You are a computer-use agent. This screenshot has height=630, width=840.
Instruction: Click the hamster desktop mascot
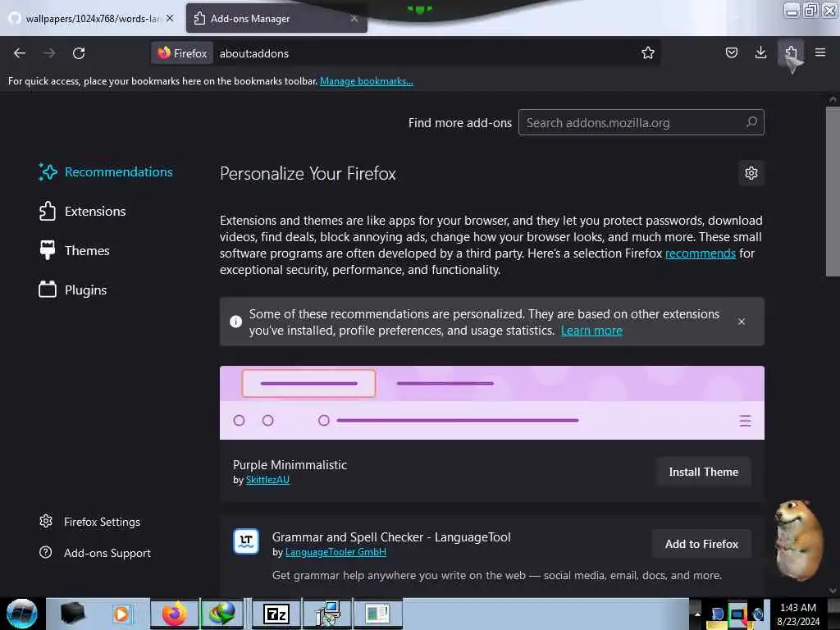(x=799, y=540)
